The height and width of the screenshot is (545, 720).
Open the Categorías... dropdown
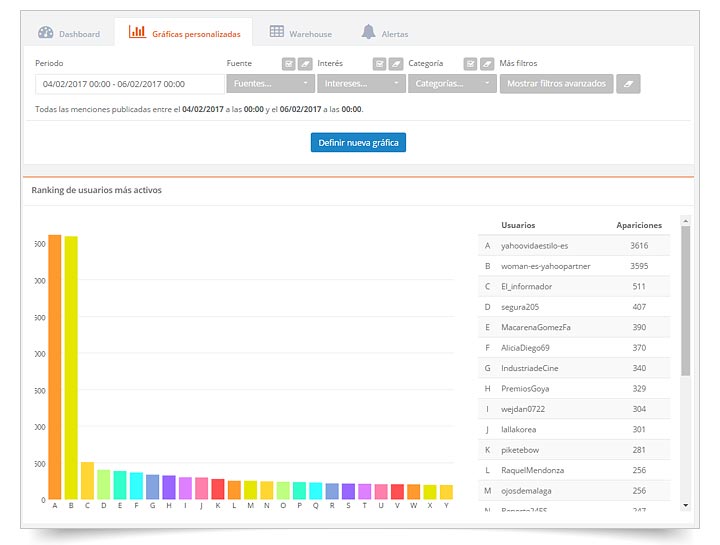click(x=452, y=84)
